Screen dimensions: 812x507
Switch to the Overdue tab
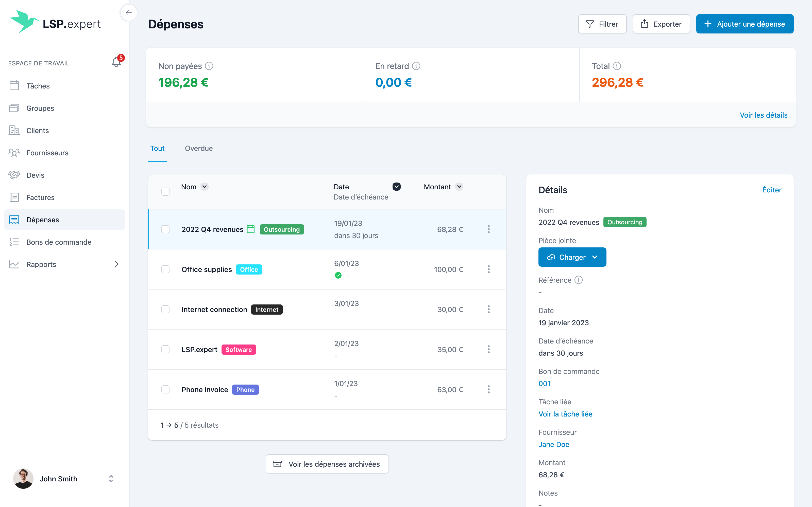(x=199, y=148)
